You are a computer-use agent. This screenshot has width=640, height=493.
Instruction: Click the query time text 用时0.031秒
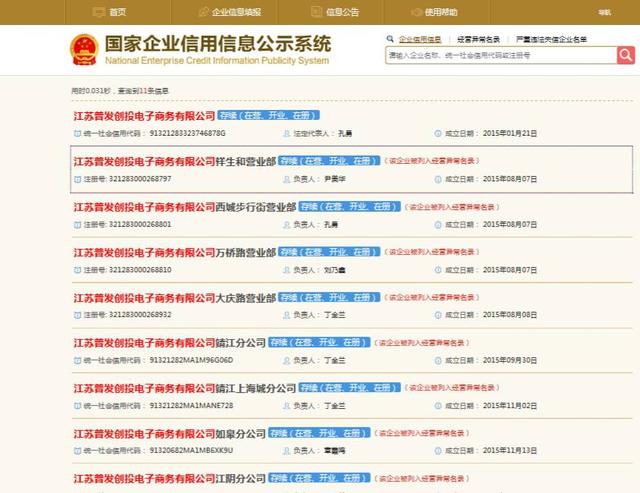click(91, 91)
